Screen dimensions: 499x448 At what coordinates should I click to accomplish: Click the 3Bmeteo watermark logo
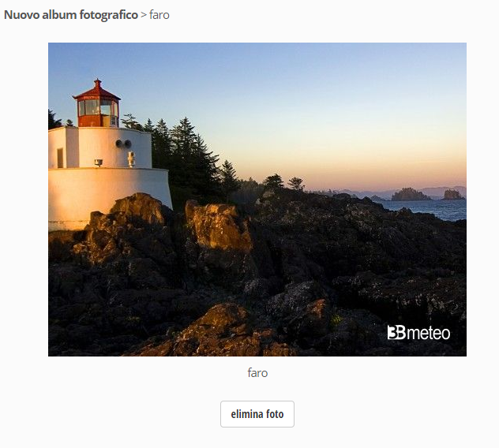point(418,333)
